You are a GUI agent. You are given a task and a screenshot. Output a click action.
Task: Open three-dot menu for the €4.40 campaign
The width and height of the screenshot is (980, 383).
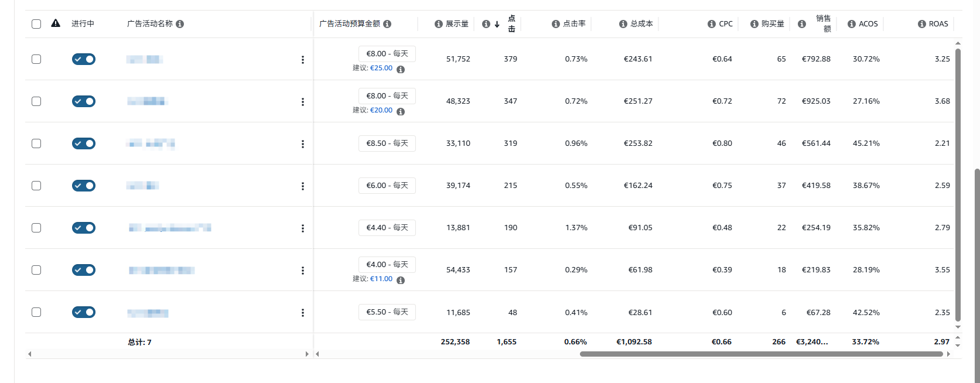(x=303, y=228)
